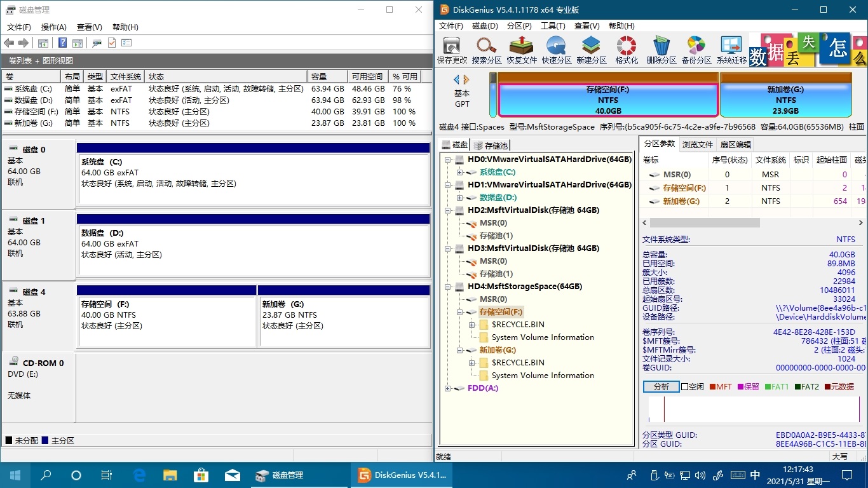The image size is (868, 488).
Task: Launch Microsoft Edge from taskbar
Action: click(139, 475)
